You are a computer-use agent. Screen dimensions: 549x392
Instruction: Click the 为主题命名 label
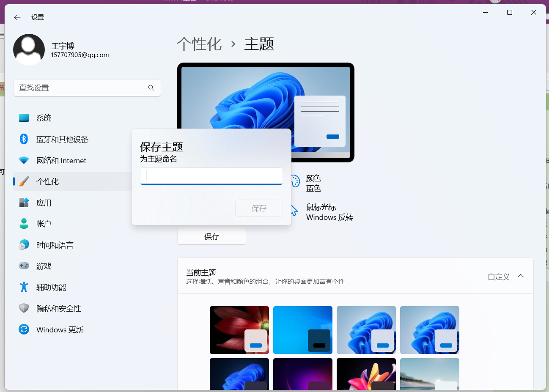[x=159, y=159]
